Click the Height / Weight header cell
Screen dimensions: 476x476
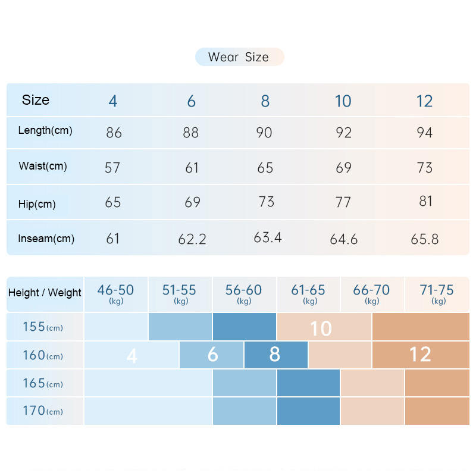click(x=45, y=293)
